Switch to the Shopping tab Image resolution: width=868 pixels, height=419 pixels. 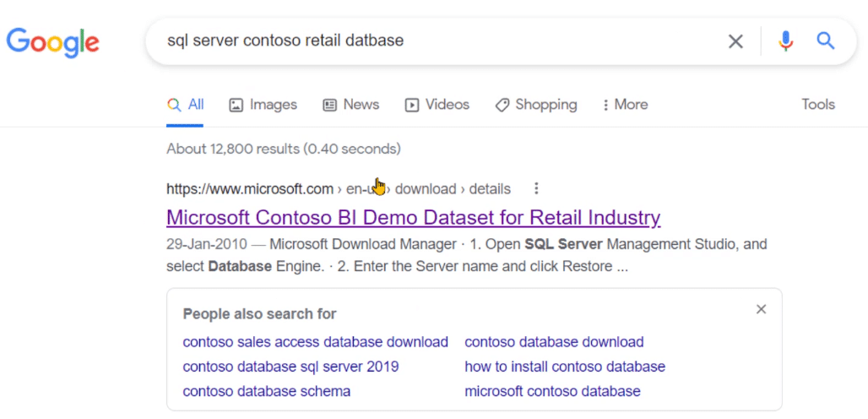(536, 105)
